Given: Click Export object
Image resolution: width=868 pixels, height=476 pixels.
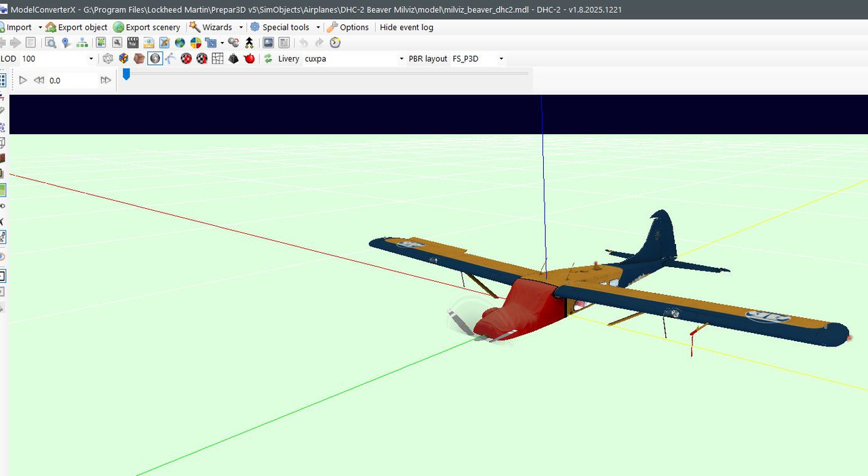Looking at the screenshot, I should point(77,27).
